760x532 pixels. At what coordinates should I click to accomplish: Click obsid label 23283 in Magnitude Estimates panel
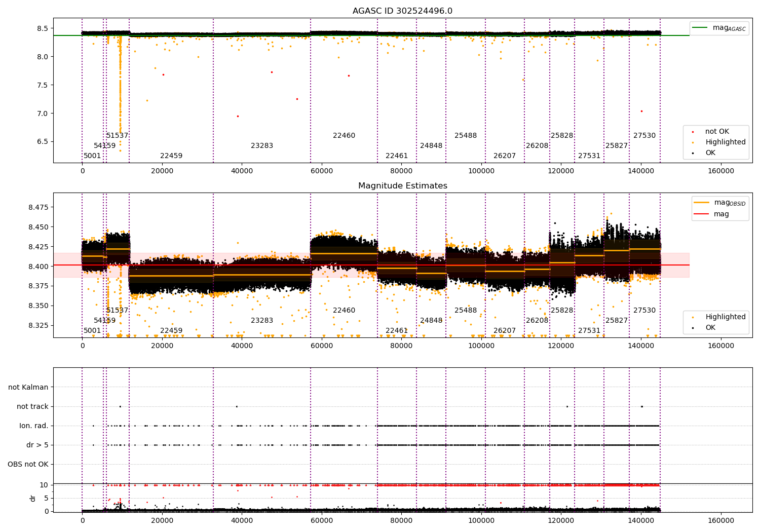pos(262,320)
